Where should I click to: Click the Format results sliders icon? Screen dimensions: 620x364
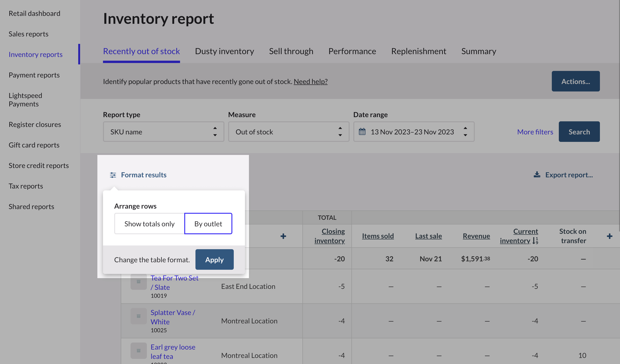coord(113,175)
